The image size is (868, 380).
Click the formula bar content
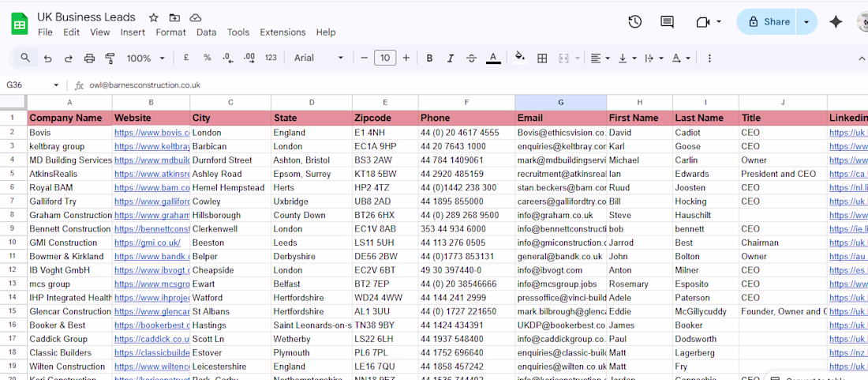pyautogui.click(x=144, y=85)
